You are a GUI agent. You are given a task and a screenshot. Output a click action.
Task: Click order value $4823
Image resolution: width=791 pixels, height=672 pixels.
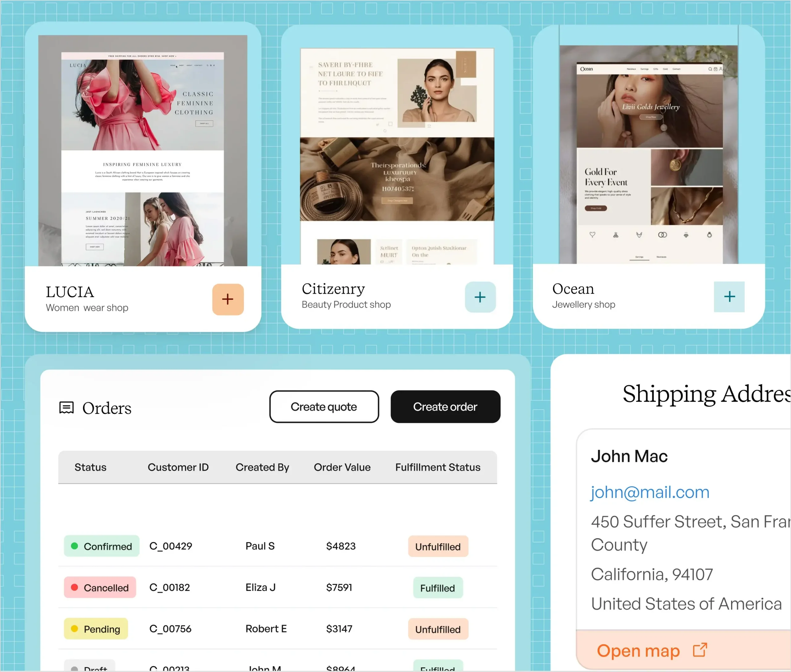tap(341, 546)
